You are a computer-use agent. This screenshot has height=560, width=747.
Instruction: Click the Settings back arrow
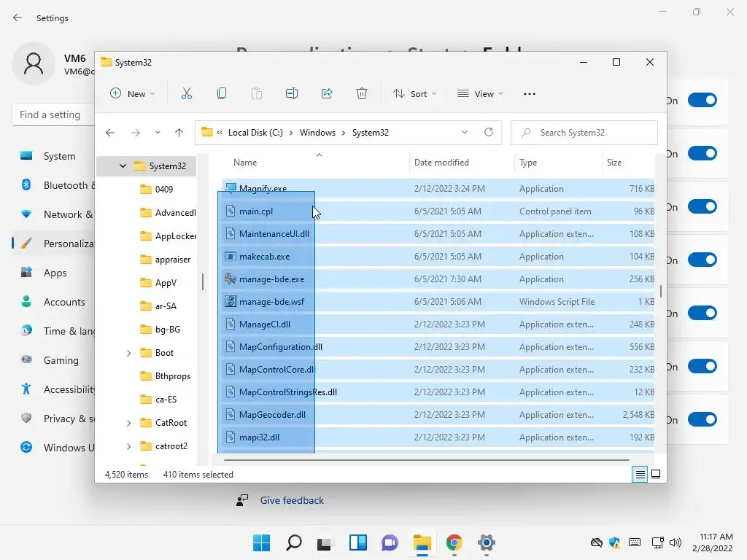coord(18,18)
